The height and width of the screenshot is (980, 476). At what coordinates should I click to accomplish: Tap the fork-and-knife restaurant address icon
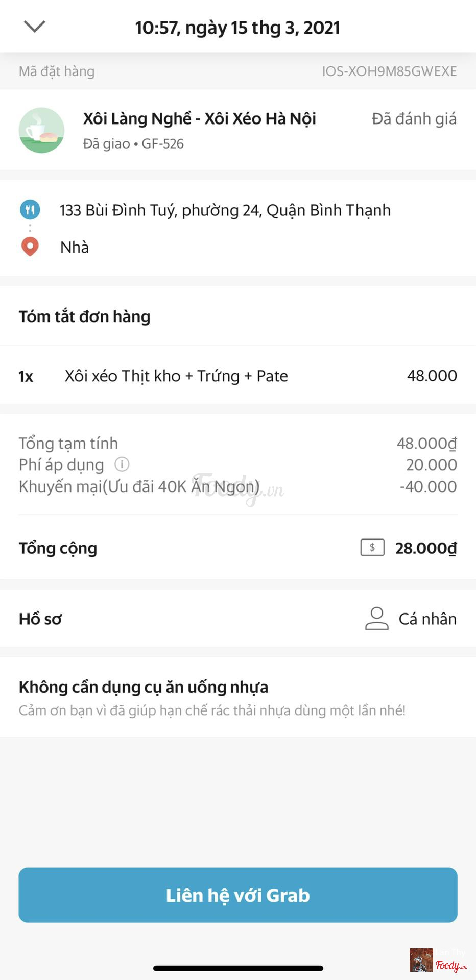coord(30,210)
